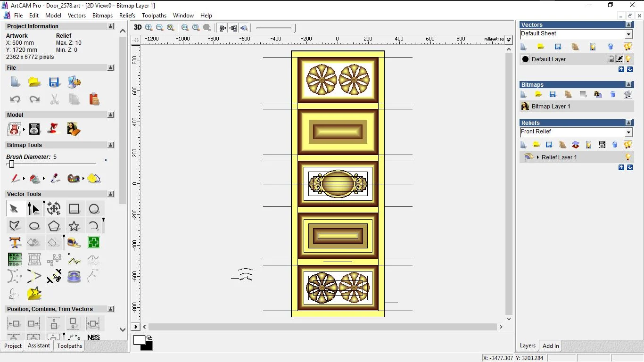Select the bitmap Pick Colour dropper tool

(x=55, y=179)
